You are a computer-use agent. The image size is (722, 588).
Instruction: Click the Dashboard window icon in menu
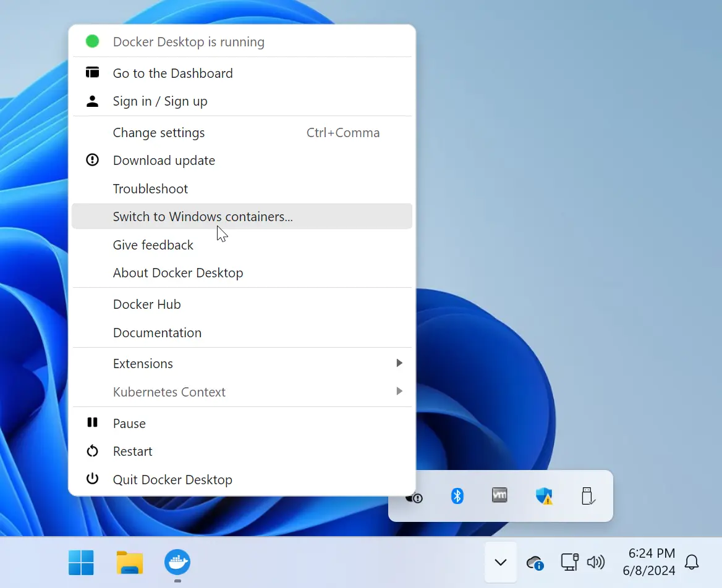click(92, 72)
